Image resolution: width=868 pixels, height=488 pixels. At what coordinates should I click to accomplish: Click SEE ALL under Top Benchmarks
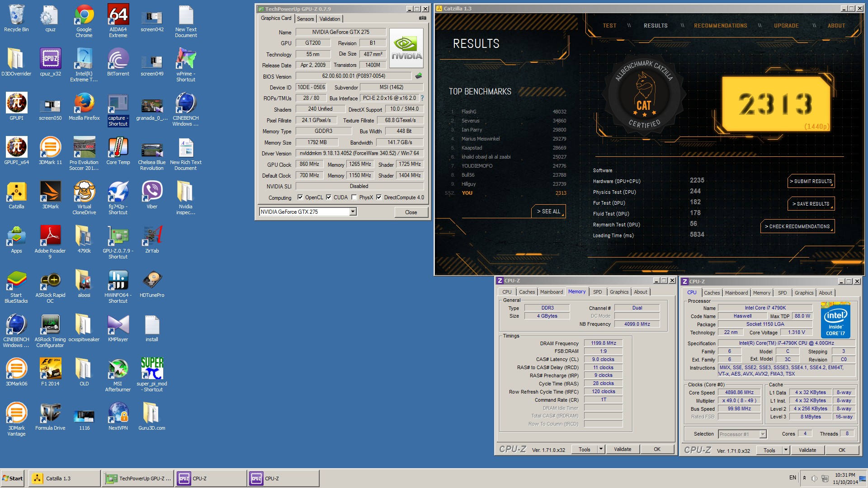[548, 211]
